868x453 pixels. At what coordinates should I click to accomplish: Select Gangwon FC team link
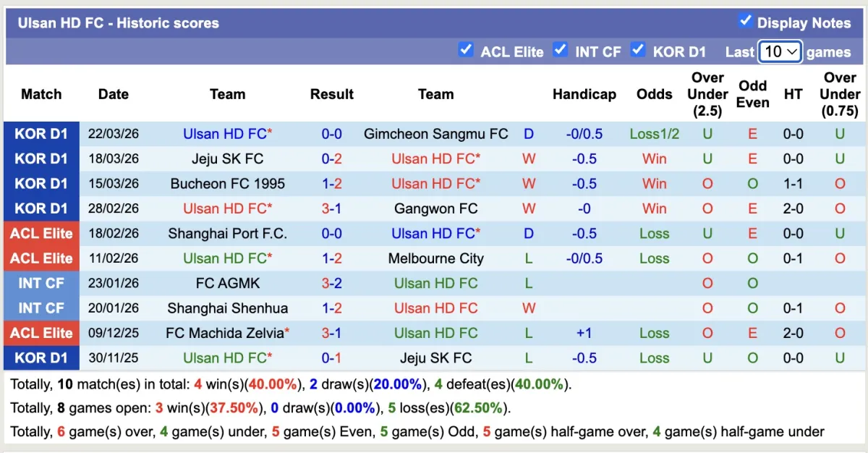[x=435, y=208]
